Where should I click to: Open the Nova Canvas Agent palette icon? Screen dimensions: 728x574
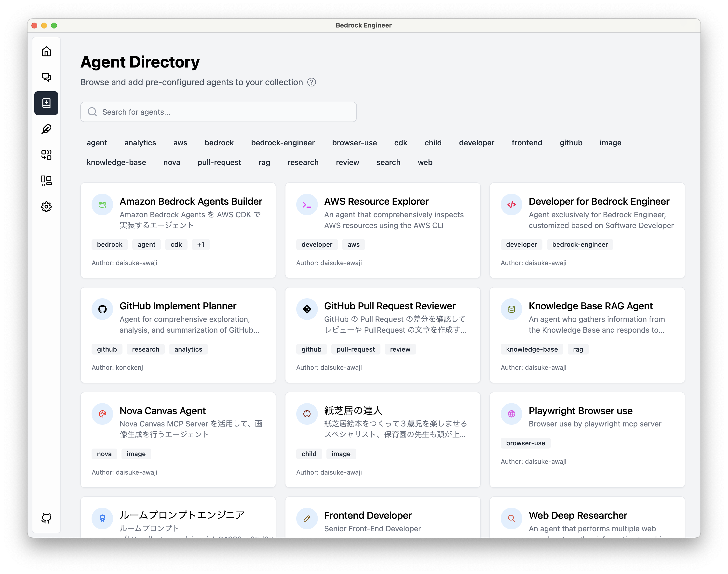102,414
